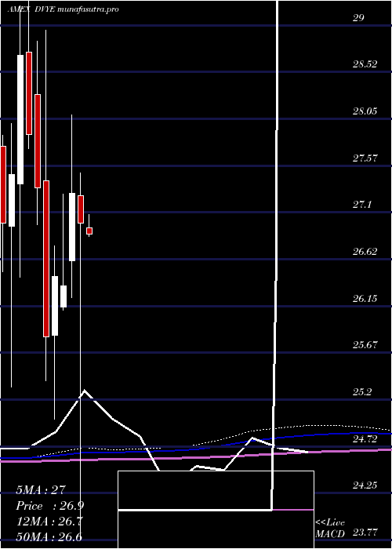Click the AMEX DVYE munafasutra.pro title text
Viewport: 392px width, 549px height.
[x=63, y=9]
